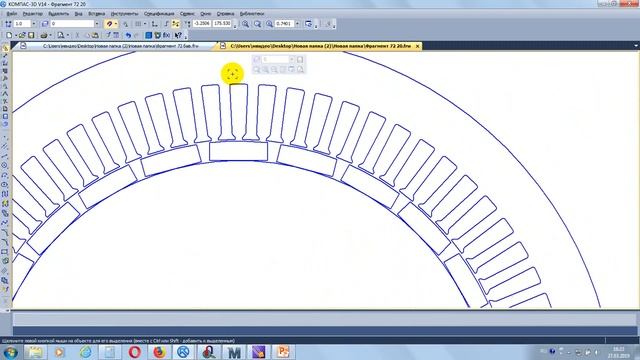Toggle the snap settings magnet button
The image size is (640, 360).
click(x=109, y=24)
